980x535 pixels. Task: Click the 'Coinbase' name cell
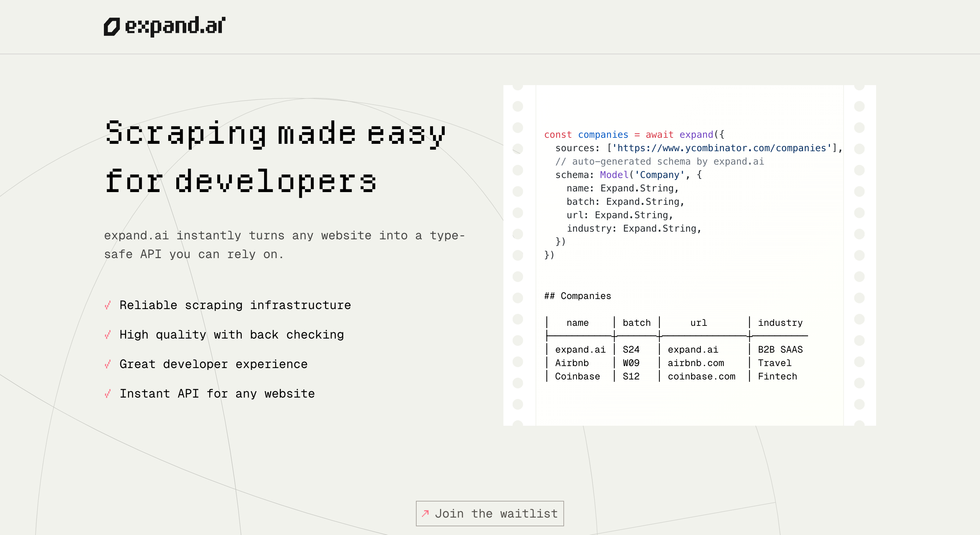(577, 376)
